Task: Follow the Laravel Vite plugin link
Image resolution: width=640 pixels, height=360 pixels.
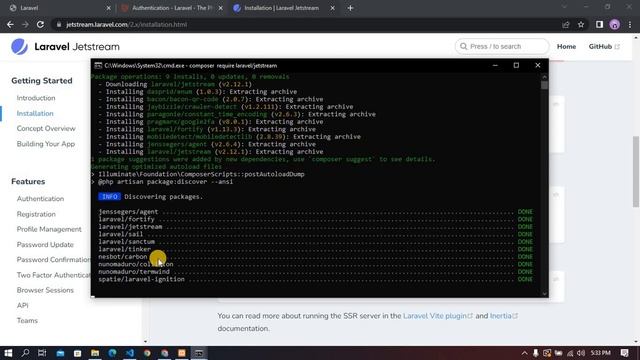Action: click(438, 316)
